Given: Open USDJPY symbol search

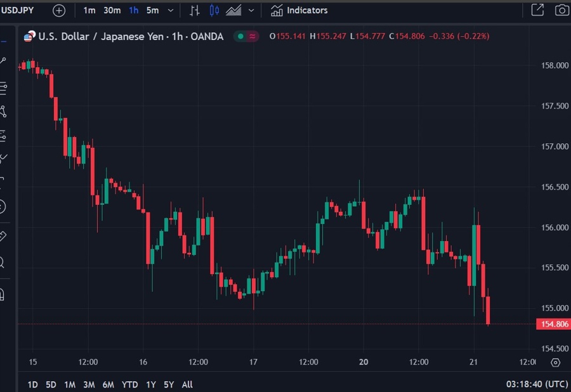Looking at the screenshot, I should (x=17, y=10).
